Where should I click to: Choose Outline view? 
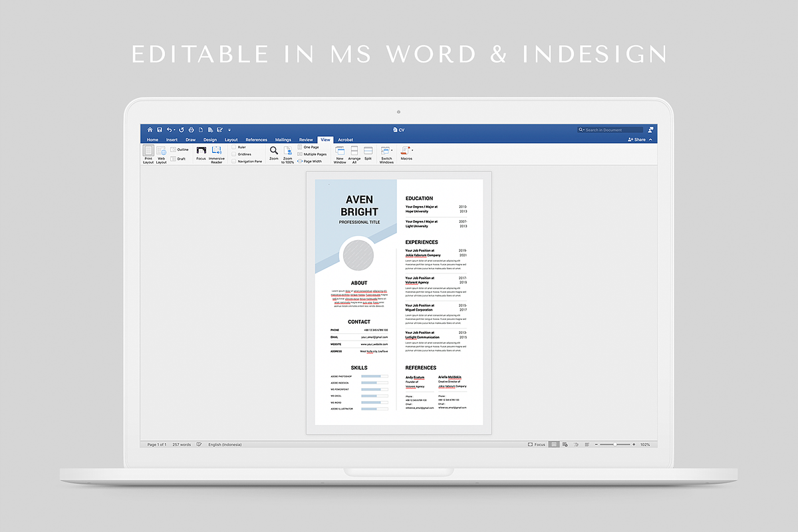[x=179, y=150]
